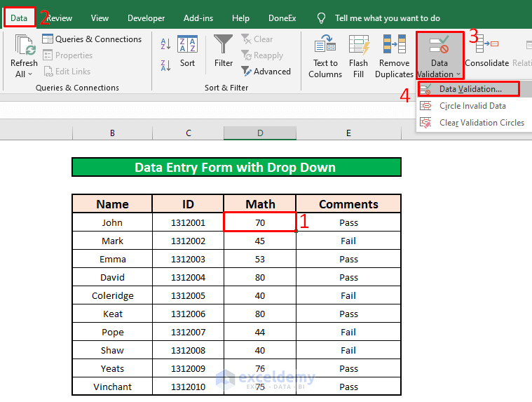Viewport: 532px width, 402px height.
Task: Click Queries & Connections button
Action: (x=92, y=39)
